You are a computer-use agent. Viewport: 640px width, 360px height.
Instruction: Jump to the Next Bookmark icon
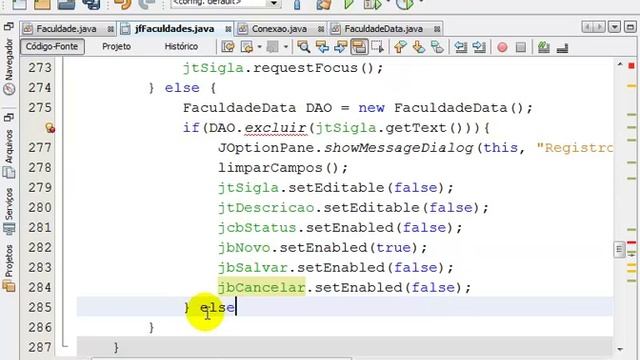pyautogui.click(x=418, y=47)
